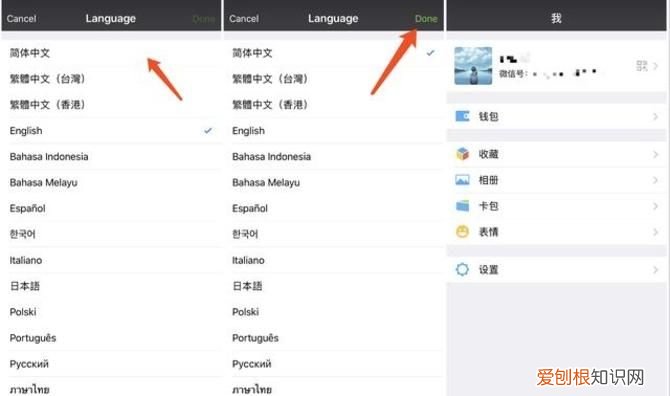Viewport: 670px width, 396px height.
Task: Expand the 收藏 row chevron
Action: [x=655, y=154]
